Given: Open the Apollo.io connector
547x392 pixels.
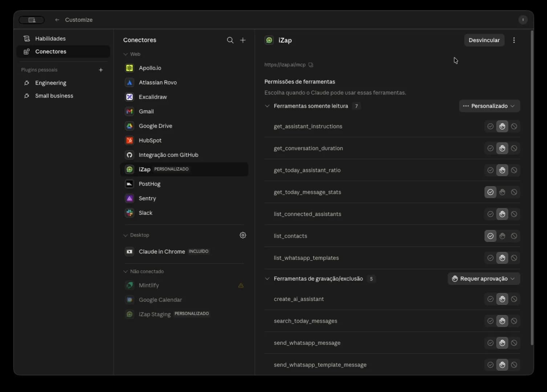Looking at the screenshot, I should [x=184, y=68].
